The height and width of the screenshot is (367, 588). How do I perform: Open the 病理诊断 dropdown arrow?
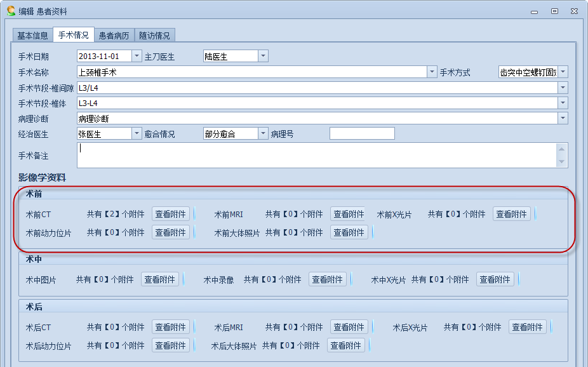point(563,118)
